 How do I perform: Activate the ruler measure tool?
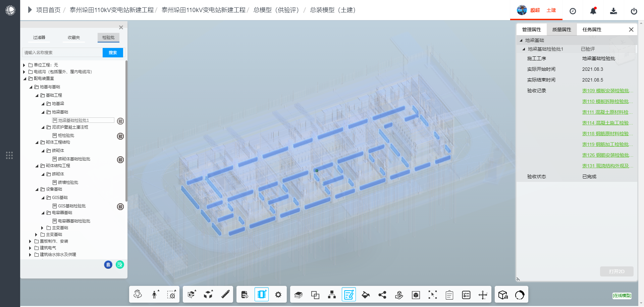pyautogui.click(x=225, y=295)
